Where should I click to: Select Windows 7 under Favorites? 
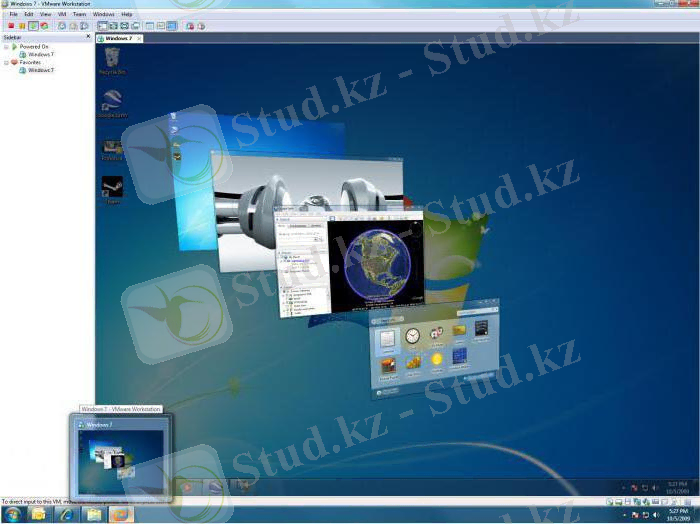click(x=40, y=70)
